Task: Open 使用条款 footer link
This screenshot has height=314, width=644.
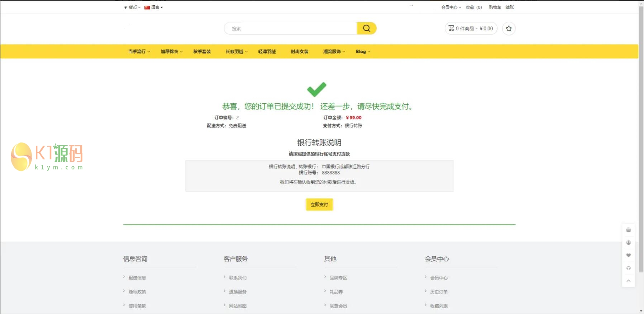Action: tap(137, 306)
